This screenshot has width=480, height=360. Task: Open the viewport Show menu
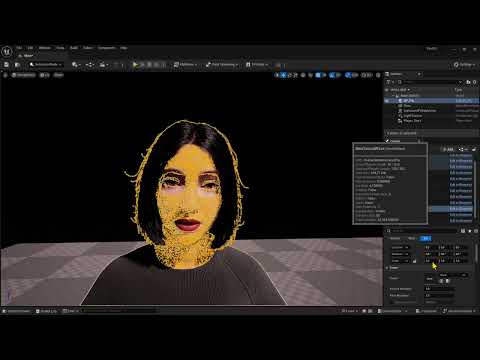[59, 75]
